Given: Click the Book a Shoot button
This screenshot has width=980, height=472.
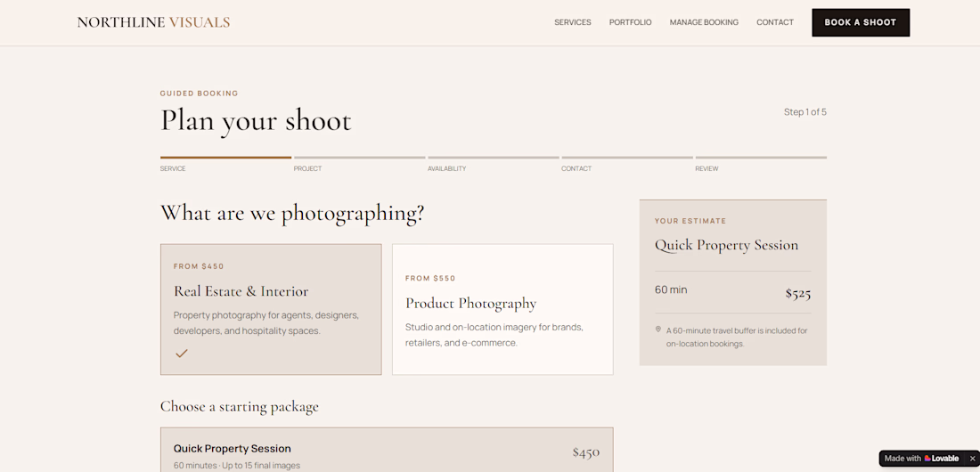Looking at the screenshot, I should pyautogui.click(x=861, y=22).
